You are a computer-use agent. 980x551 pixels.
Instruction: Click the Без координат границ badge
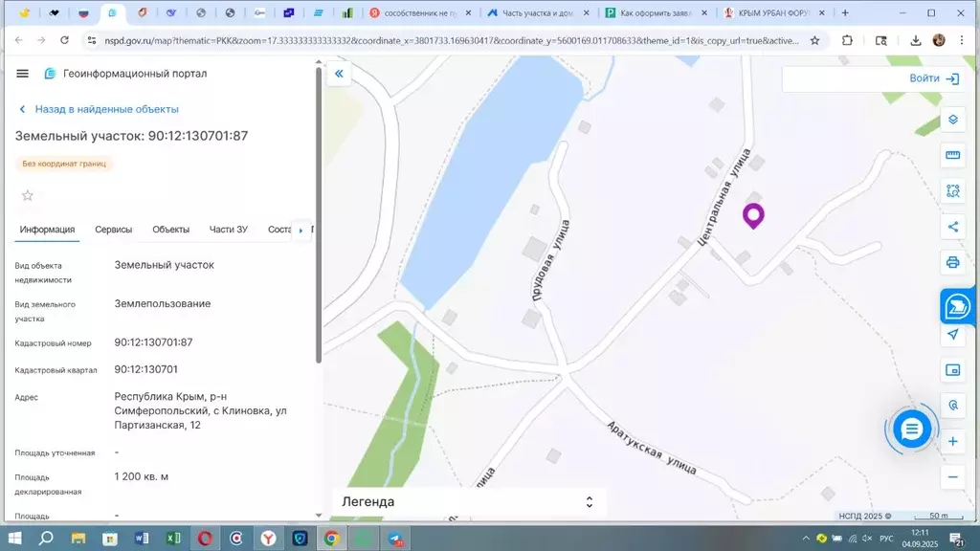pos(64,164)
